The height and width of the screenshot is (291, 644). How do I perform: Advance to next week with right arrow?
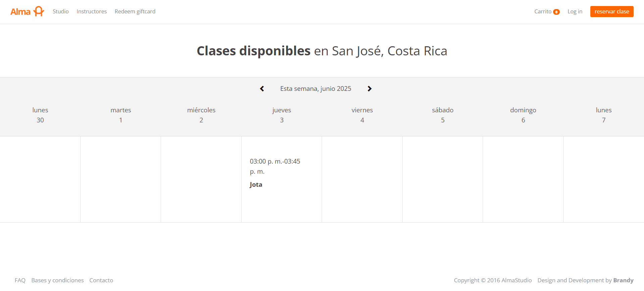click(x=369, y=89)
